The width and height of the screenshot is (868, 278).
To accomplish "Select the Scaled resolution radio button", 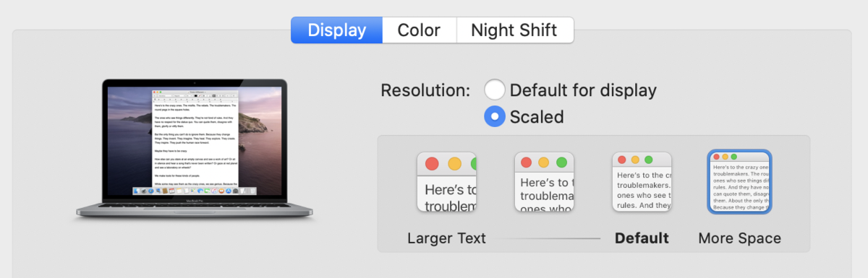I will click(495, 117).
